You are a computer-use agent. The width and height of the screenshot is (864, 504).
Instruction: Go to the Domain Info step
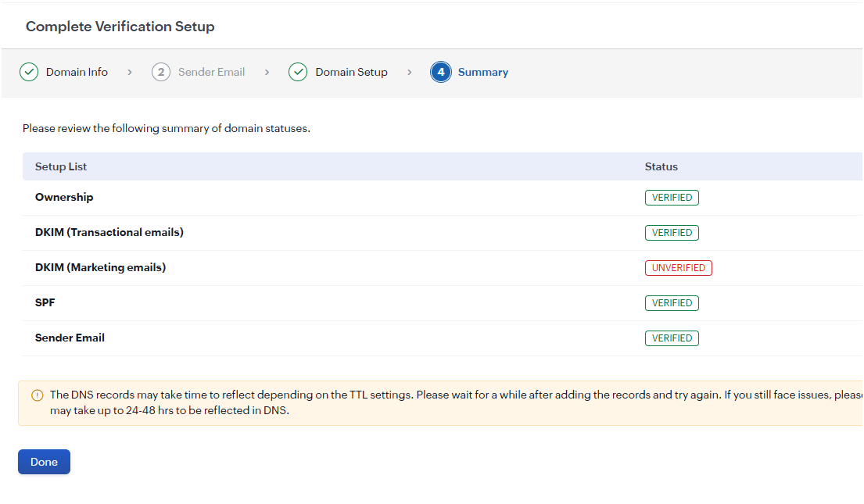coord(77,72)
